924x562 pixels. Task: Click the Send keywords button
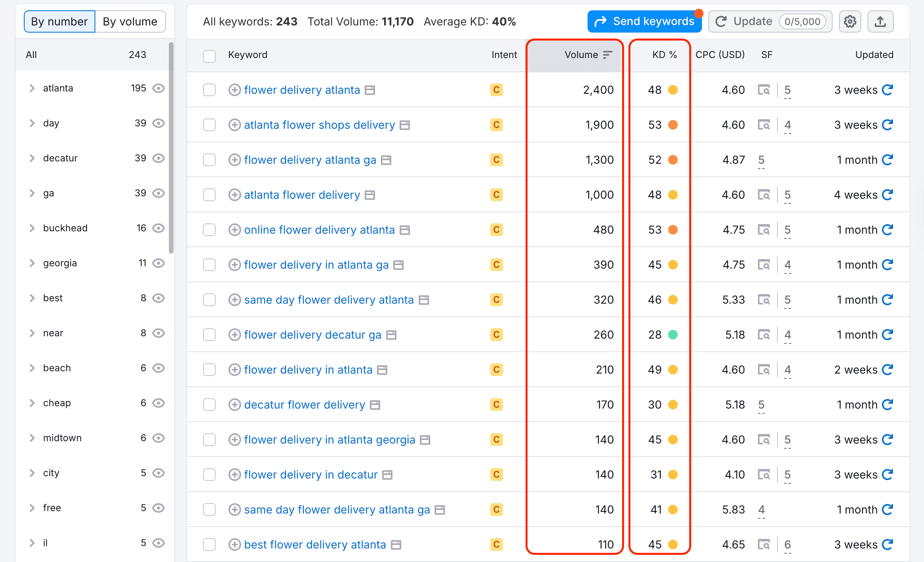click(644, 21)
